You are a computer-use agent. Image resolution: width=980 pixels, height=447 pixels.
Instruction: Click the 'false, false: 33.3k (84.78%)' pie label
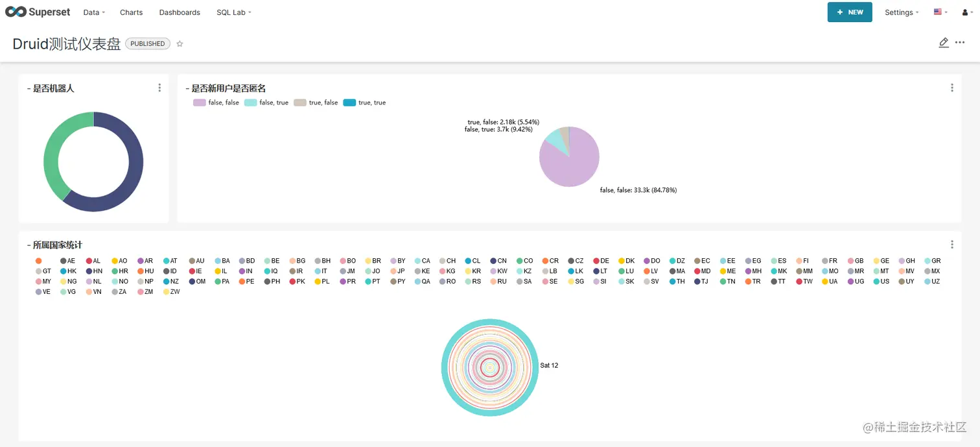638,190
